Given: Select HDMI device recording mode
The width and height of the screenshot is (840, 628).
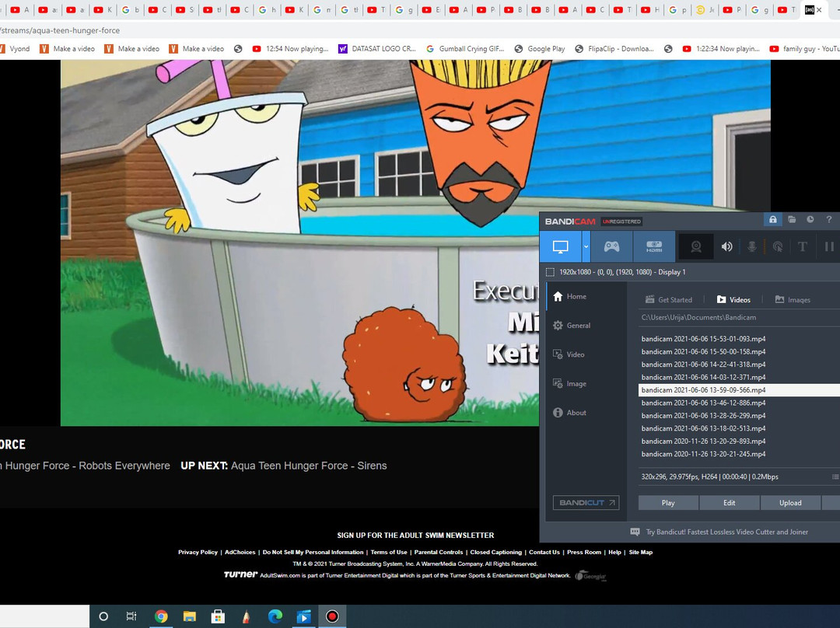Looking at the screenshot, I should point(653,246).
